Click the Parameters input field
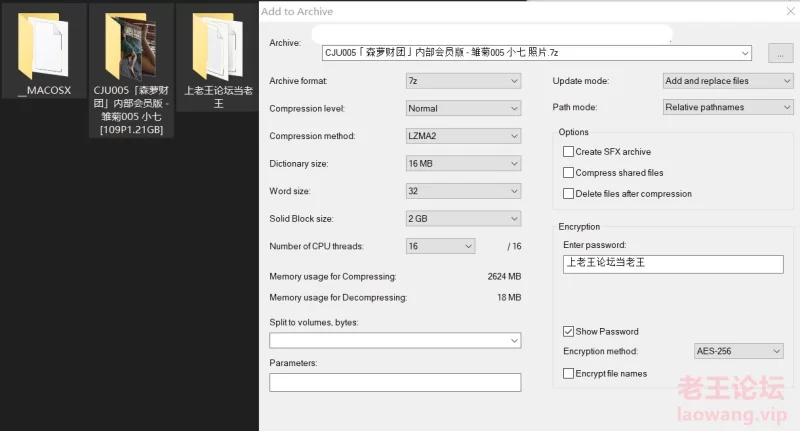The width and height of the screenshot is (800, 431). click(395, 382)
